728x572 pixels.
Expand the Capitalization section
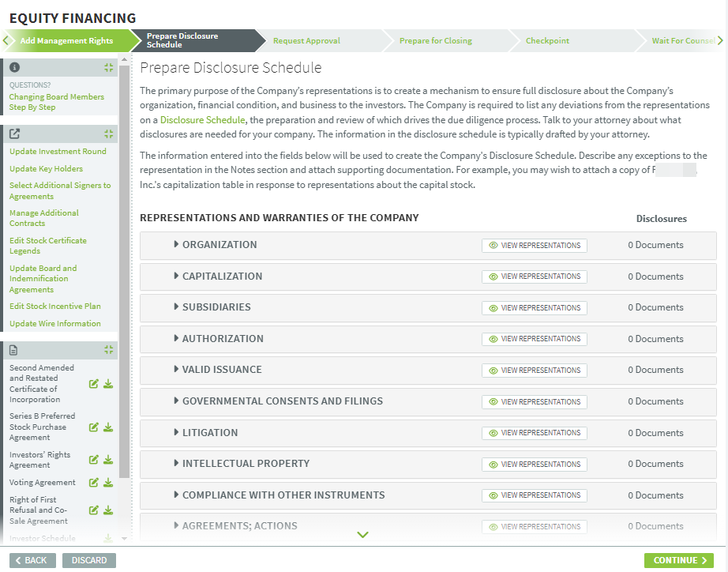(x=176, y=276)
